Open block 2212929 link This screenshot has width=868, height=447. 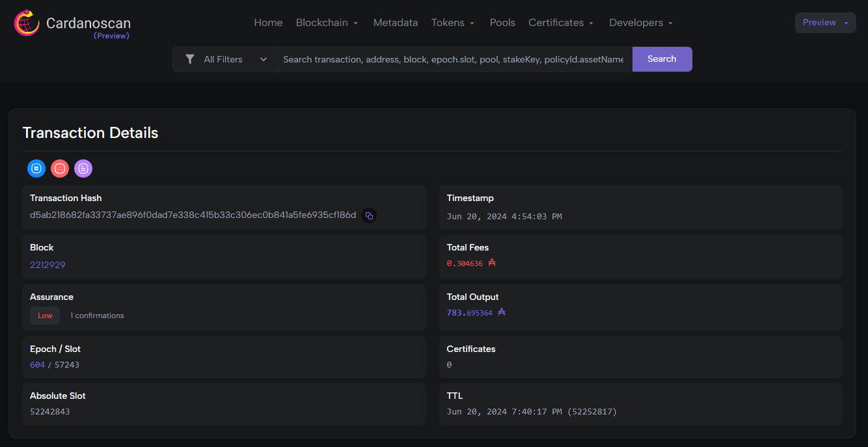point(47,265)
